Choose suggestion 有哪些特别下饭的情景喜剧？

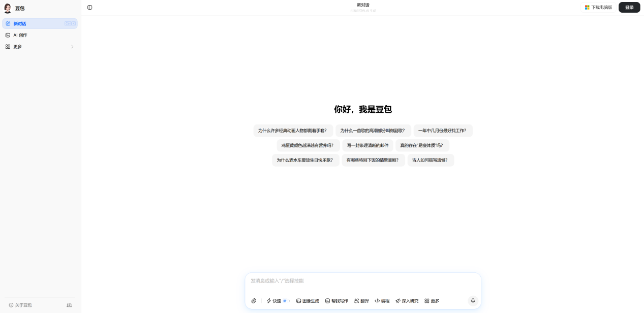tap(373, 160)
